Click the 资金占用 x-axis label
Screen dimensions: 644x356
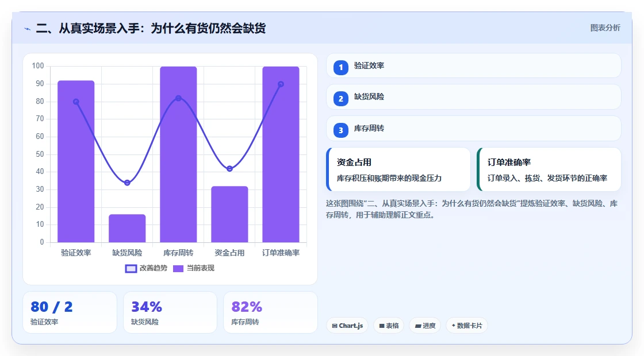click(x=229, y=253)
